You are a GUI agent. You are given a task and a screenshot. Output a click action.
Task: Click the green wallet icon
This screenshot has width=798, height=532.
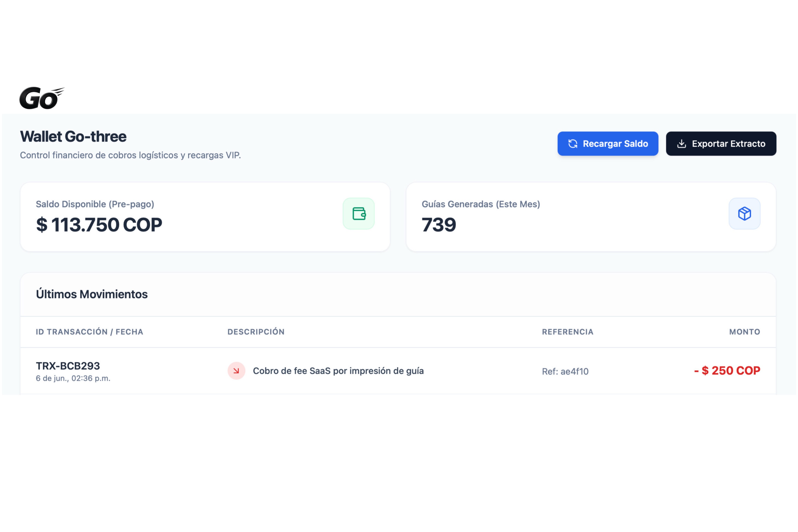coord(359,214)
